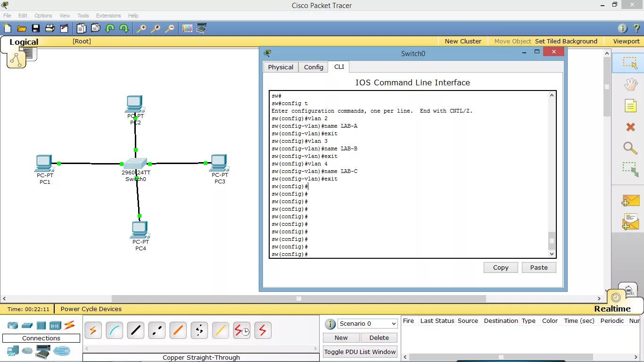The image size is (644, 362).
Task: Open help with the question mark icon
Action: pos(636,28)
